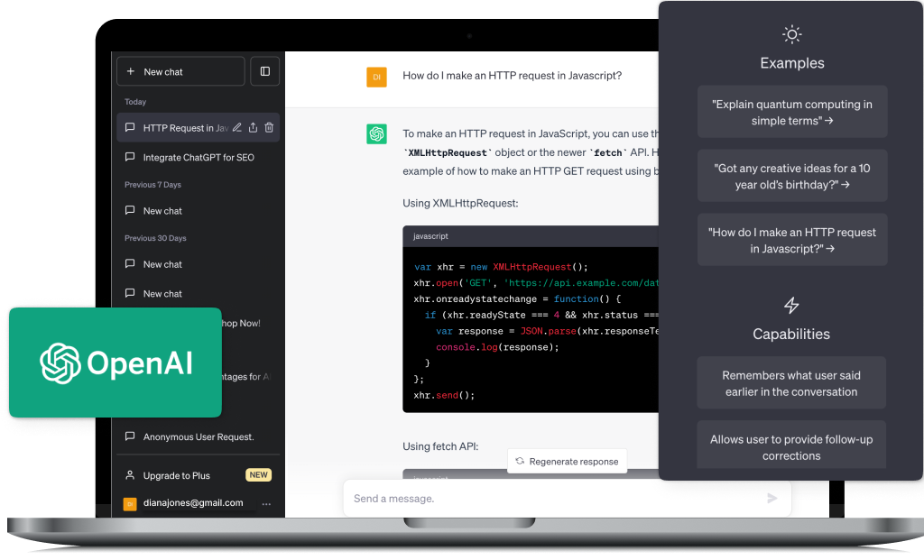The width and height of the screenshot is (924, 560).
Task: Click the plus icon in New chat button
Action: pos(130,71)
